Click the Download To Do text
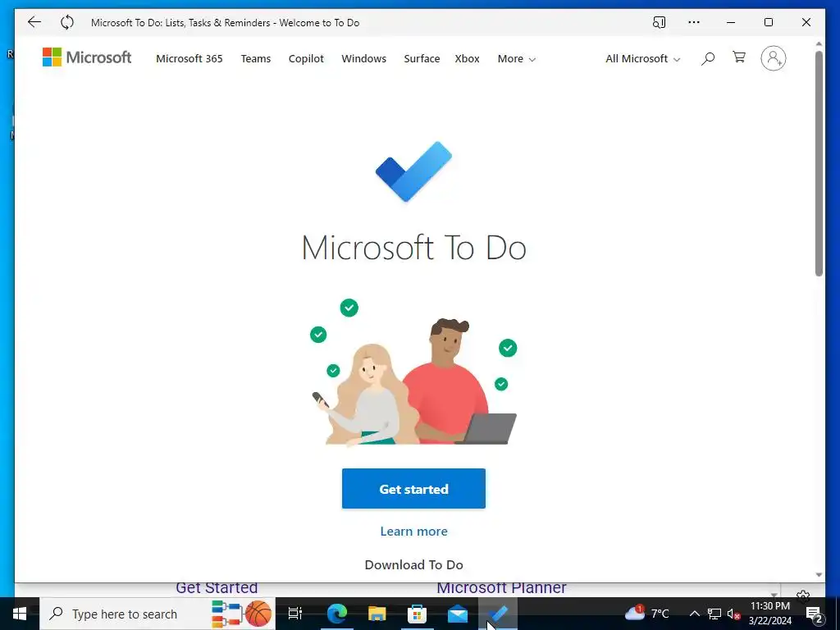The height and width of the screenshot is (630, 840). tap(413, 564)
